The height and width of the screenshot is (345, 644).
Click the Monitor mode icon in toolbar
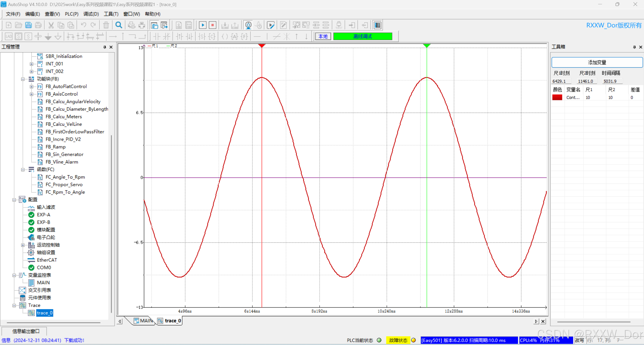(248, 25)
